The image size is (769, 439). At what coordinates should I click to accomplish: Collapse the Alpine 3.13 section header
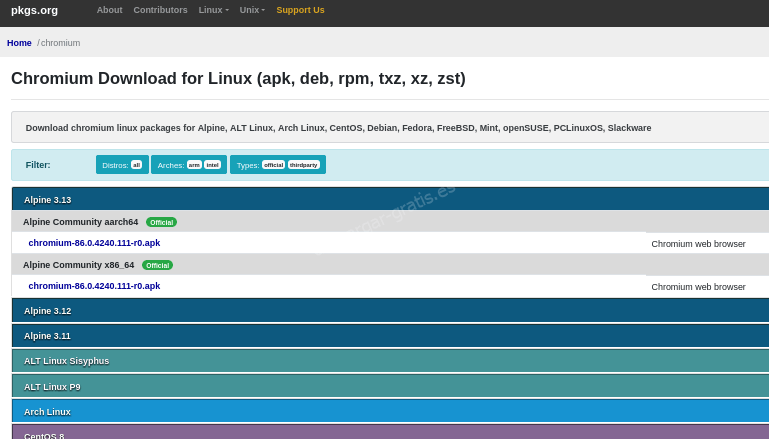click(390, 199)
